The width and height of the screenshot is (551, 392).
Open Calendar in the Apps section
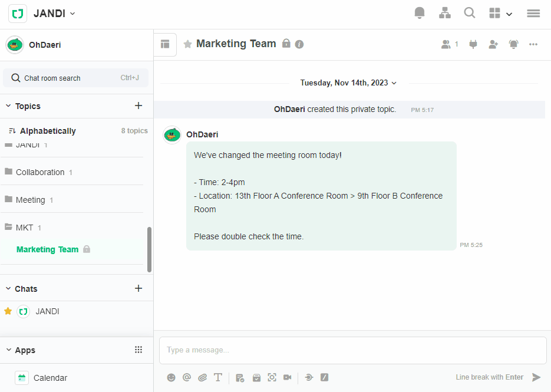point(50,378)
